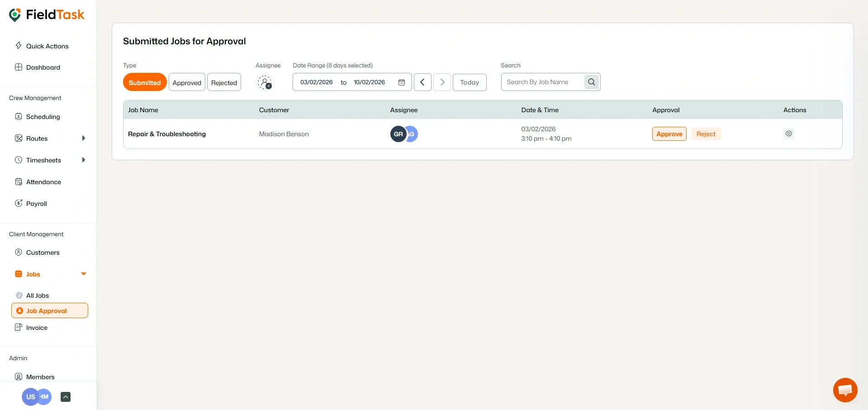Click the Customer column header
The image size is (868, 410).
click(x=274, y=110)
